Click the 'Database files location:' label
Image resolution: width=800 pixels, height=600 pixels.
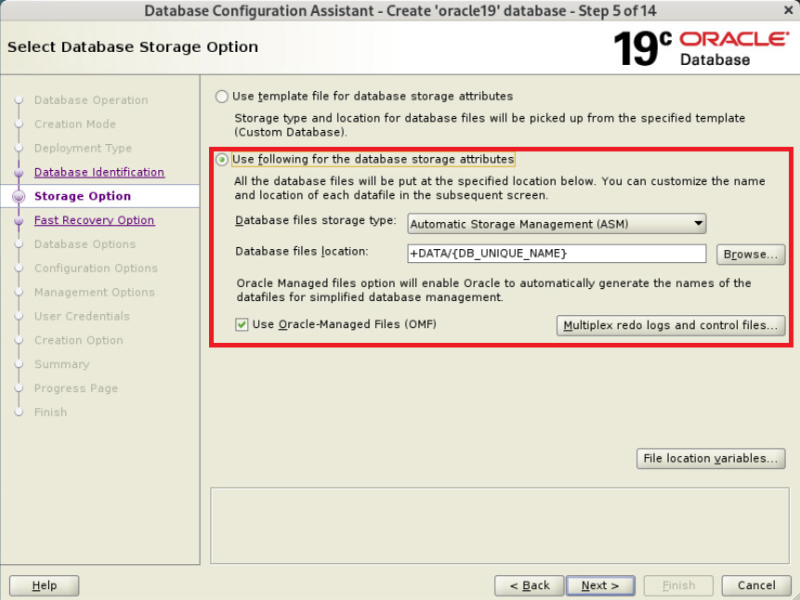pyautogui.click(x=302, y=252)
